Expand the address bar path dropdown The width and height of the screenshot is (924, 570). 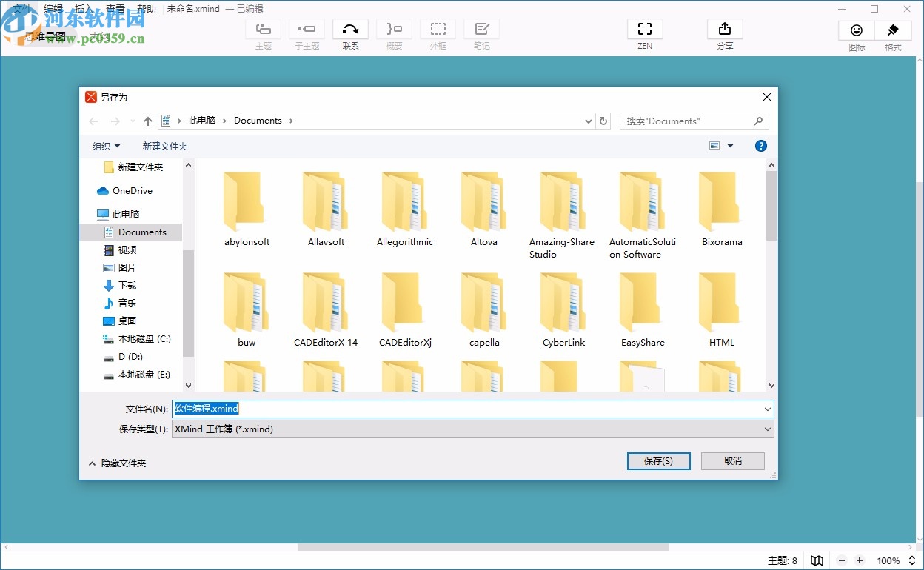click(x=588, y=121)
